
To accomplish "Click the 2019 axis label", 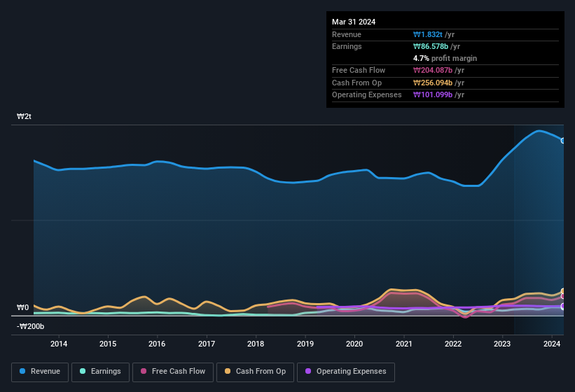I will [x=305, y=344].
